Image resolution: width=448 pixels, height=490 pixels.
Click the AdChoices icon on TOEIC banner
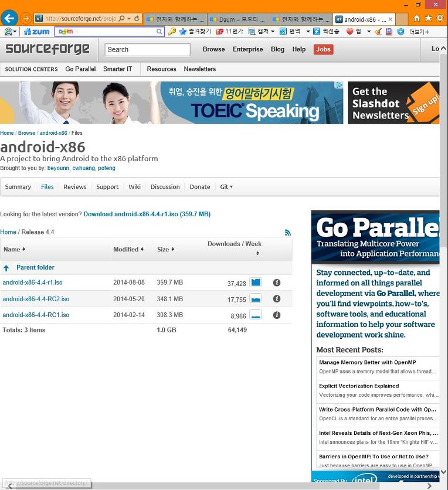point(339,85)
